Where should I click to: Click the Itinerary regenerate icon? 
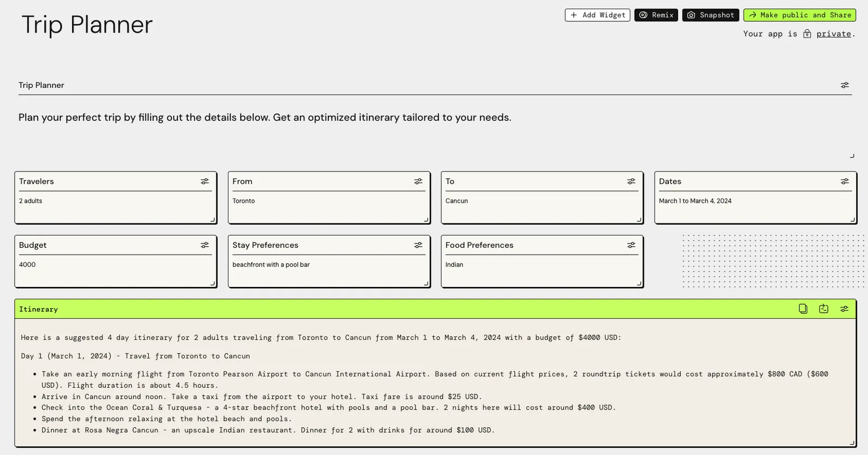tap(824, 309)
